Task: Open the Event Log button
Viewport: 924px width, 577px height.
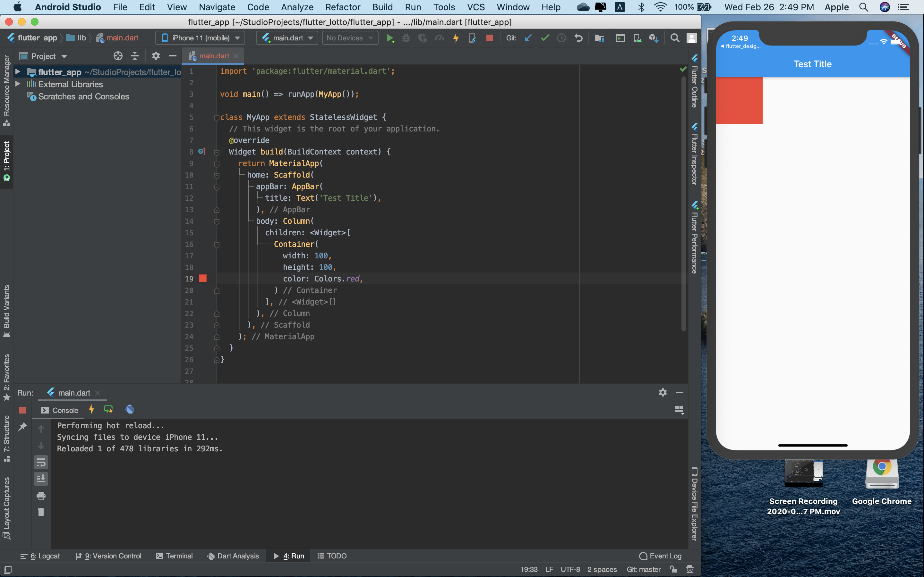Action: click(x=660, y=556)
